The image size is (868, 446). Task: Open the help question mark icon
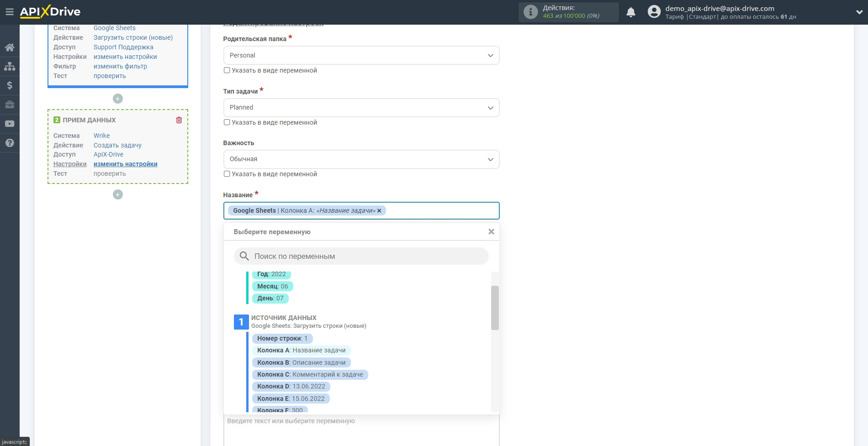(10, 143)
